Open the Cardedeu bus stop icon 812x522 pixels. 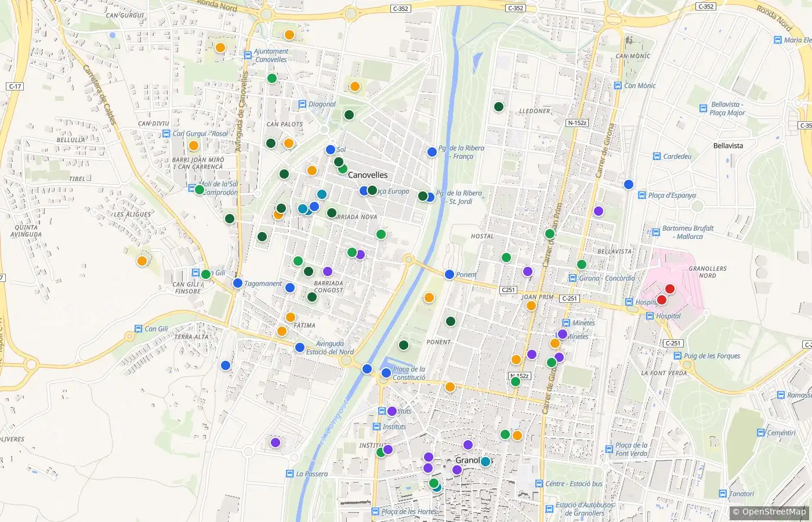coord(657,157)
